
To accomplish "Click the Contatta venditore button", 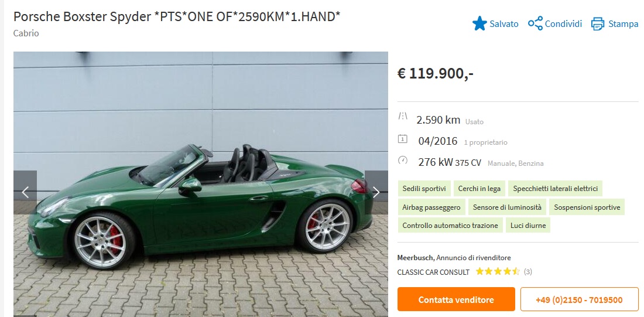I will click(x=456, y=299).
